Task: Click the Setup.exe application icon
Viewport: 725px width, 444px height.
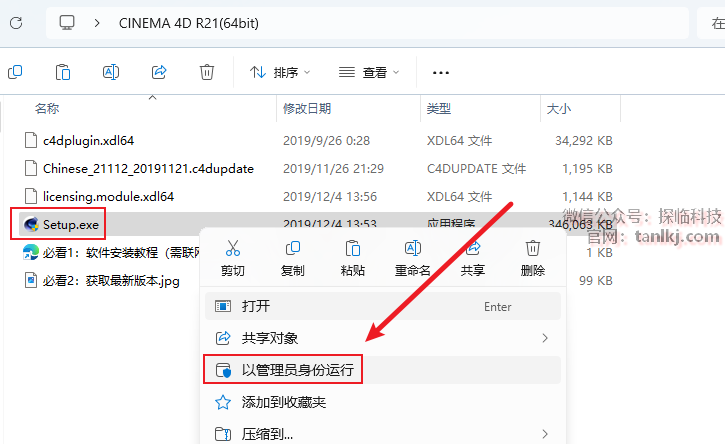Action: point(31,225)
